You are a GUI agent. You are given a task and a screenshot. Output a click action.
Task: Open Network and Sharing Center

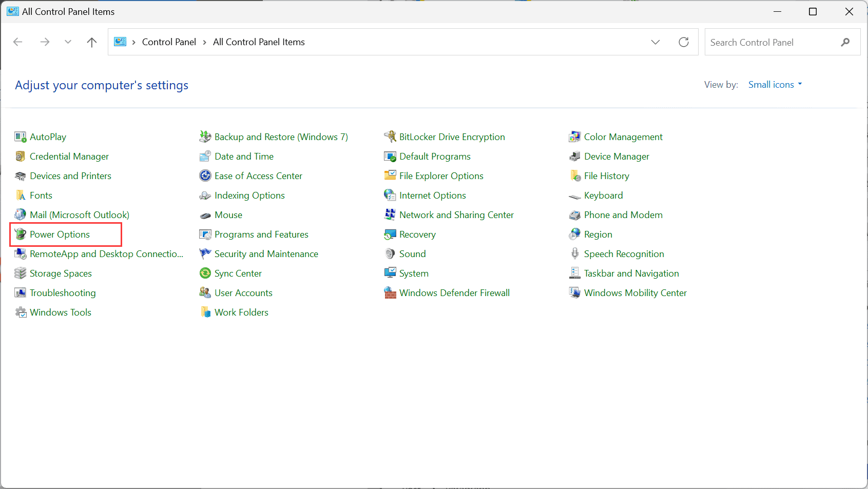click(456, 214)
